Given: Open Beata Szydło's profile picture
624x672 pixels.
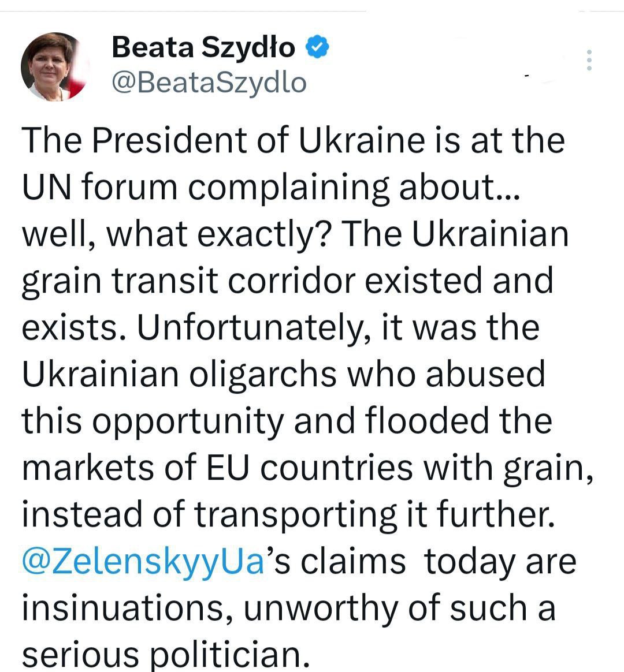Looking at the screenshot, I should (55, 67).
